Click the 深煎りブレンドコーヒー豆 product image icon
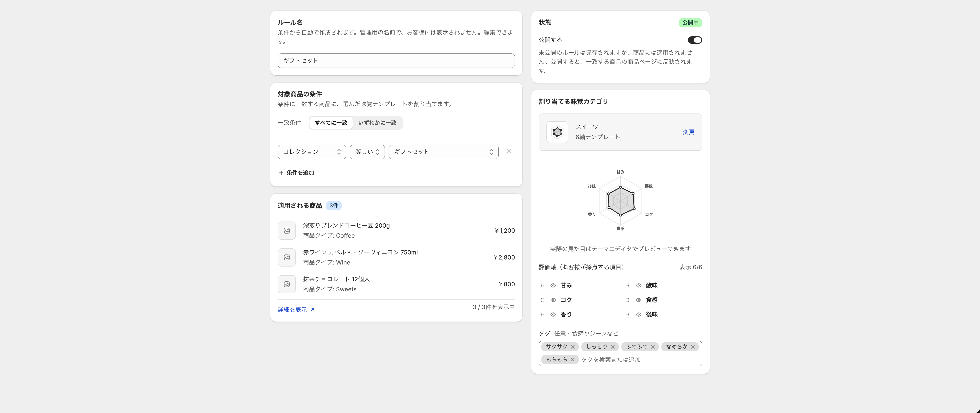Image resolution: width=980 pixels, height=413 pixels. tap(286, 231)
